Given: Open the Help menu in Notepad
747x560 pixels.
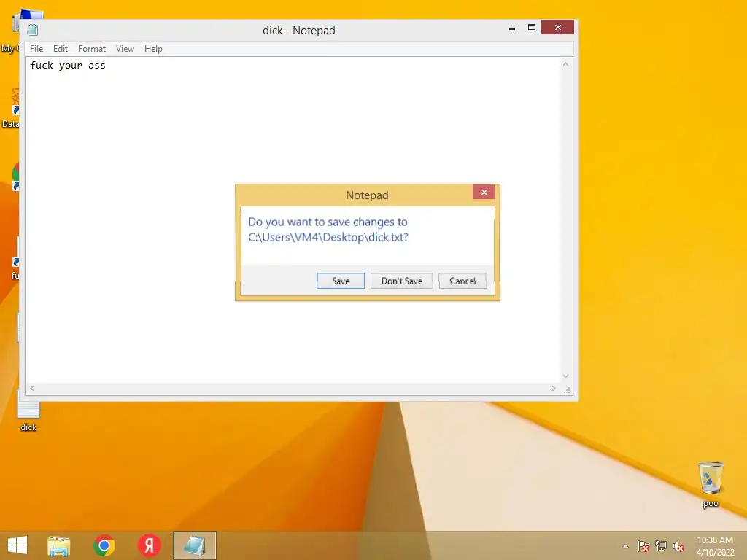Looking at the screenshot, I should [153, 49].
